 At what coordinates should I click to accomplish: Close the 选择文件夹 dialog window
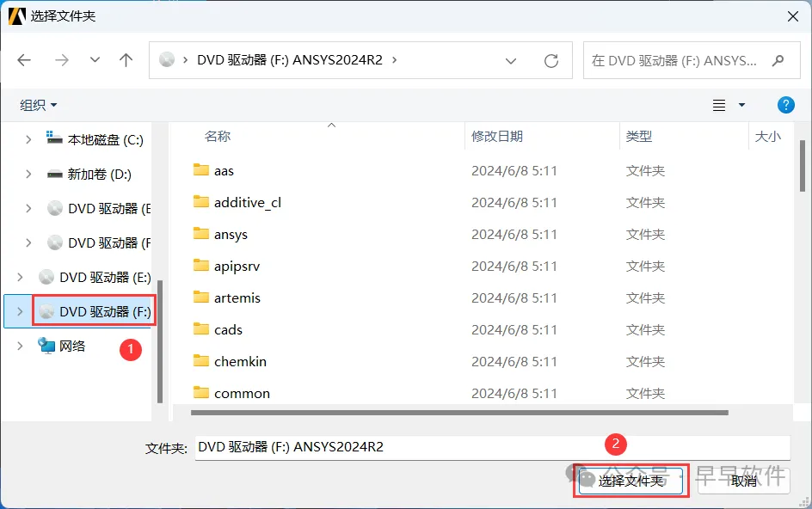(793, 16)
